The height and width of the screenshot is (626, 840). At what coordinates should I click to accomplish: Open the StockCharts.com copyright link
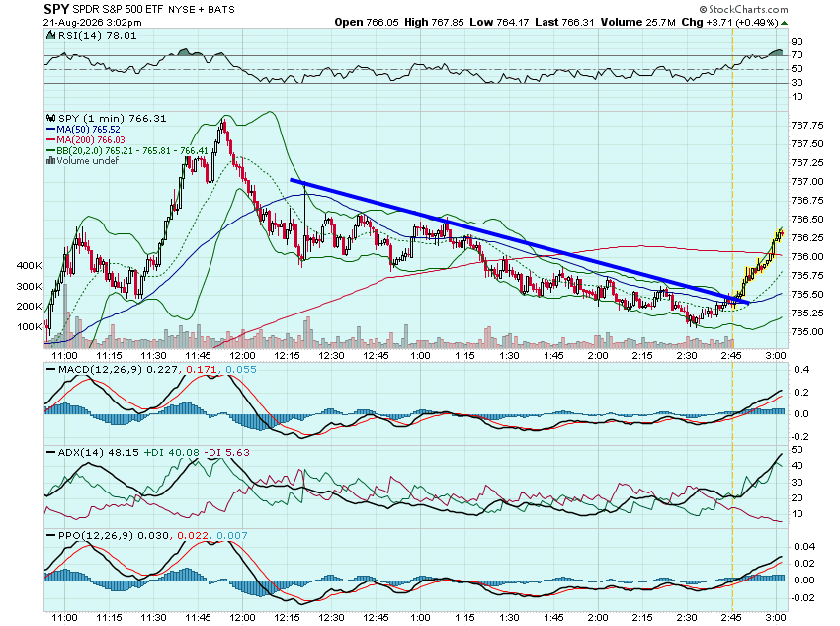coord(743,9)
